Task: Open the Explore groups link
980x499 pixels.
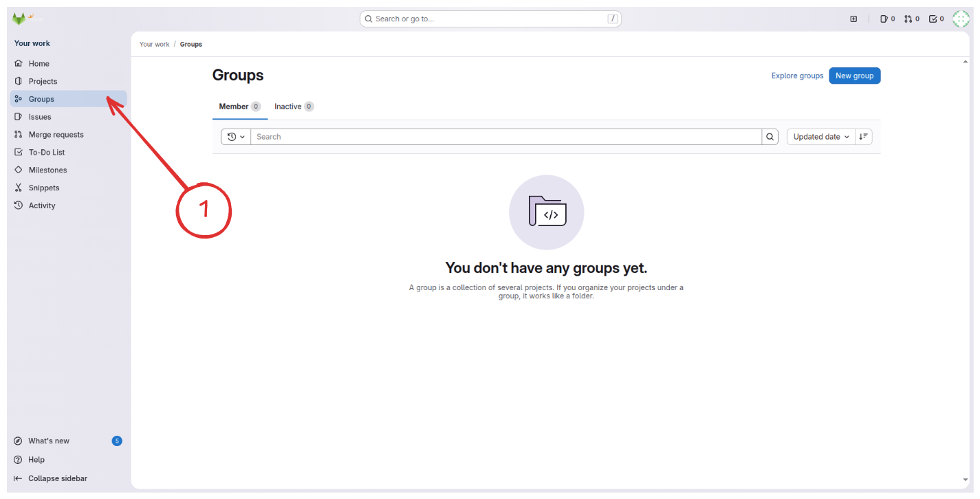Action: (796, 76)
